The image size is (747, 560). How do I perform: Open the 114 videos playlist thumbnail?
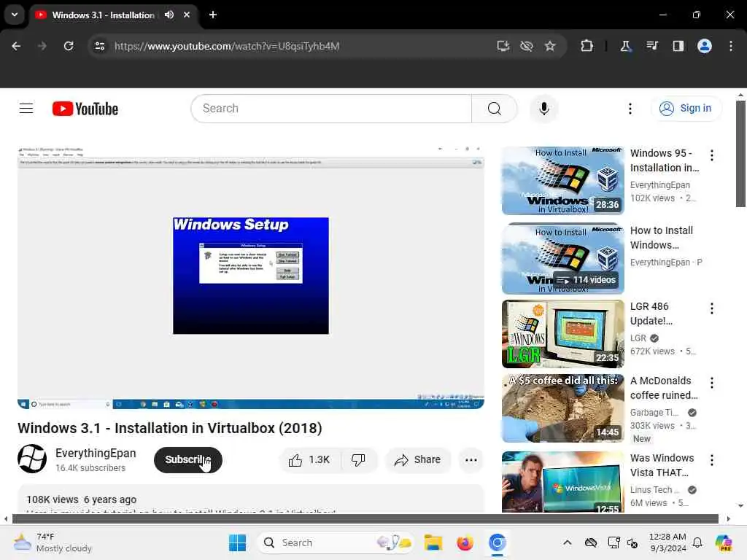click(563, 259)
